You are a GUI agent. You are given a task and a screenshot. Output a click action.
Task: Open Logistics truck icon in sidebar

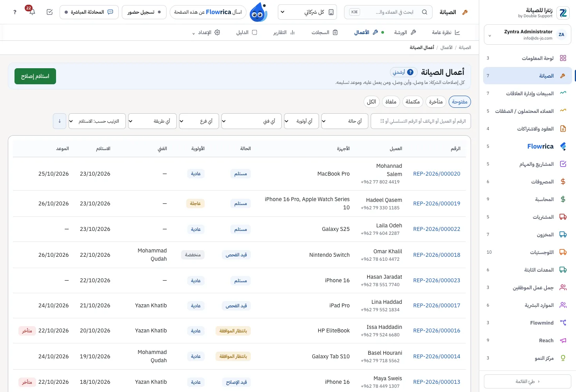pyautogui.click(x=563, y=252)
